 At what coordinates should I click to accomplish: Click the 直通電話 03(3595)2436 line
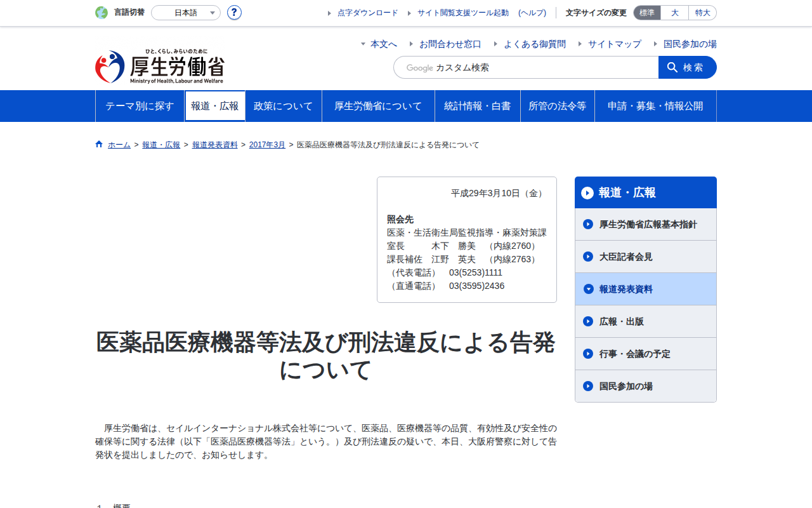[x=446, y=286]
